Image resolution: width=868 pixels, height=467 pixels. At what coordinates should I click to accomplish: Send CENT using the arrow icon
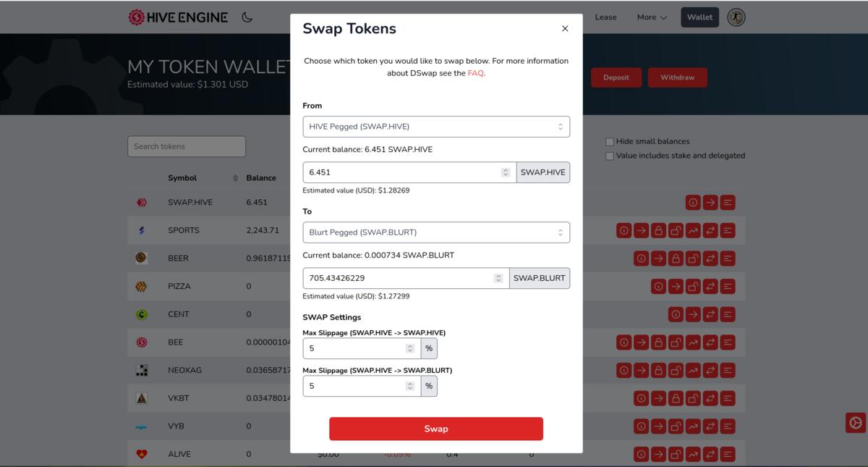(693, 314)
